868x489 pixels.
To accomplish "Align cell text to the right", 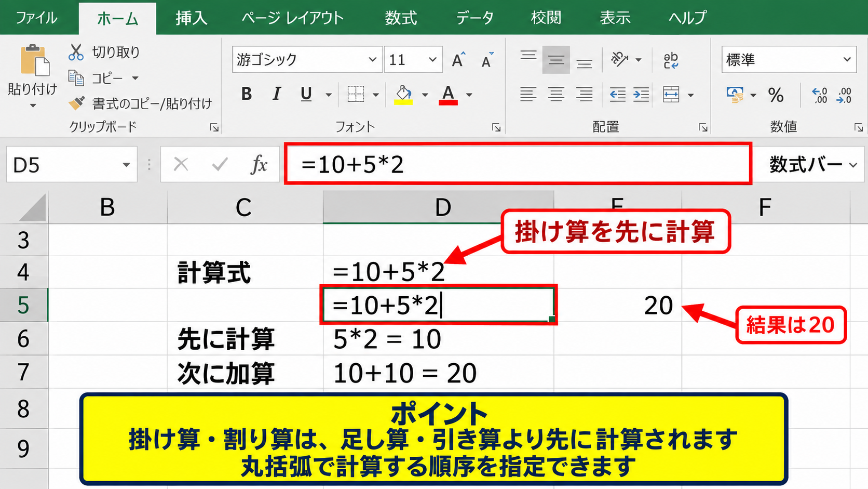I will [584, 95].
